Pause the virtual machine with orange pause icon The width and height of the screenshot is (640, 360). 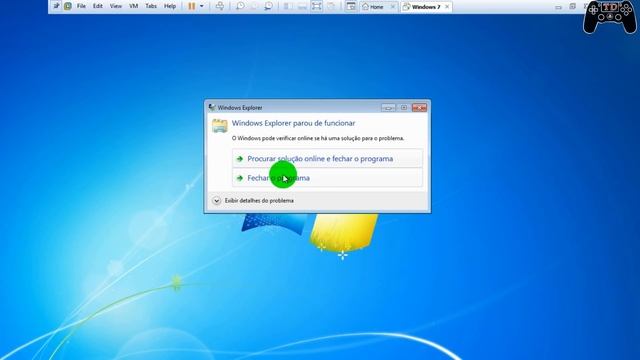(x=191, y=6)
